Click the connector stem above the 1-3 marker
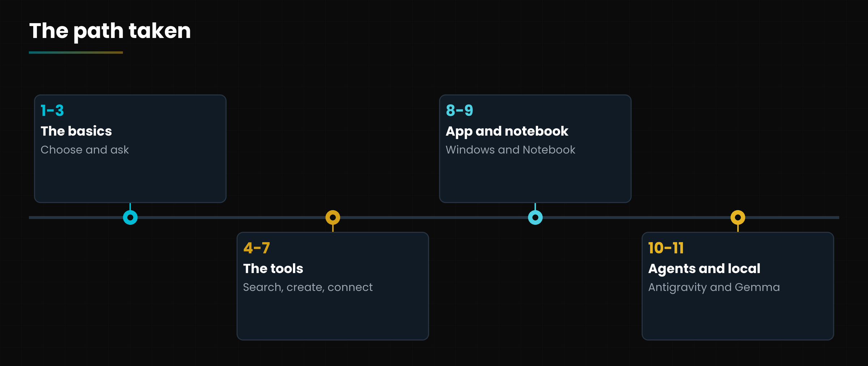Screen dimensions: 868x366 130,207
